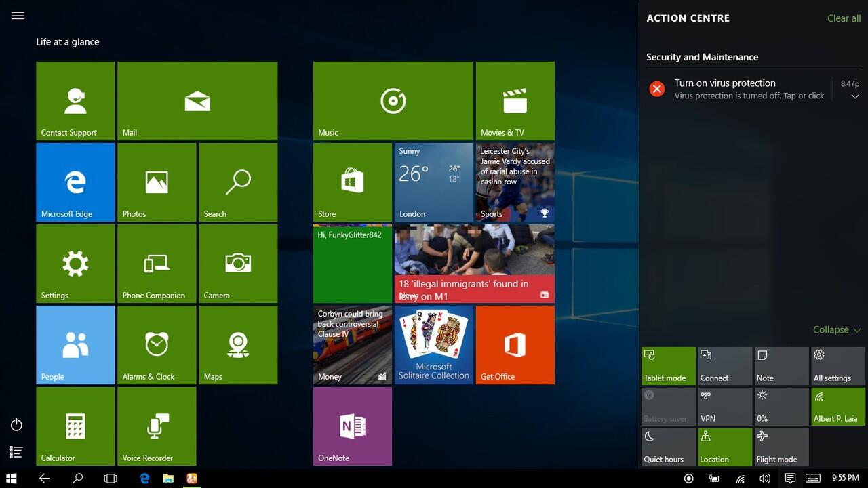The height and width of the screenshot is (488, 868).
Task: Open the Photos tile
Action: 157,182
